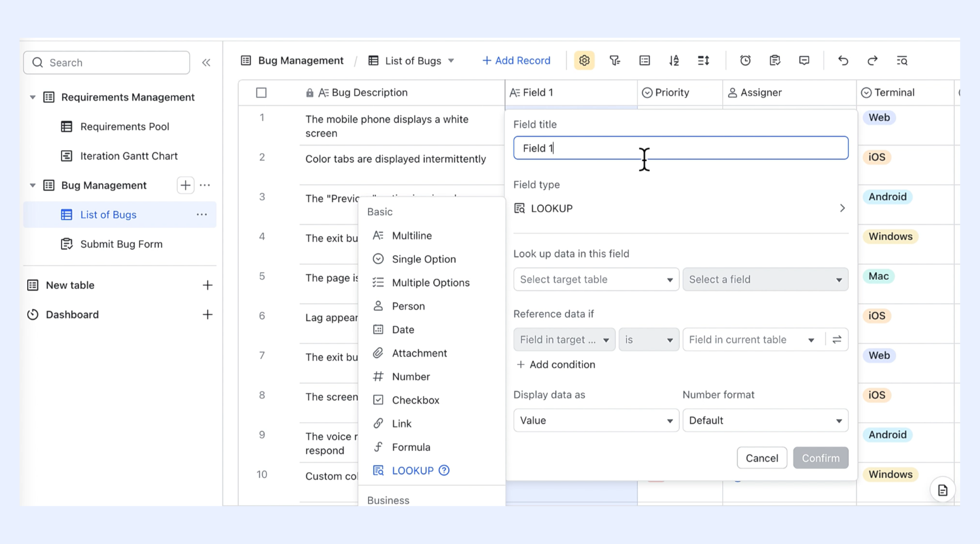Choose Date field type
The width and height of the screenshot is (980, 544).
click(x=431, y=330)
